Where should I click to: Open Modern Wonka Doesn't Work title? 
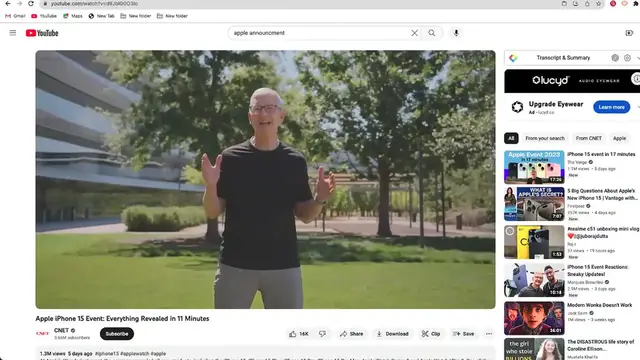(x=600, y=305)
